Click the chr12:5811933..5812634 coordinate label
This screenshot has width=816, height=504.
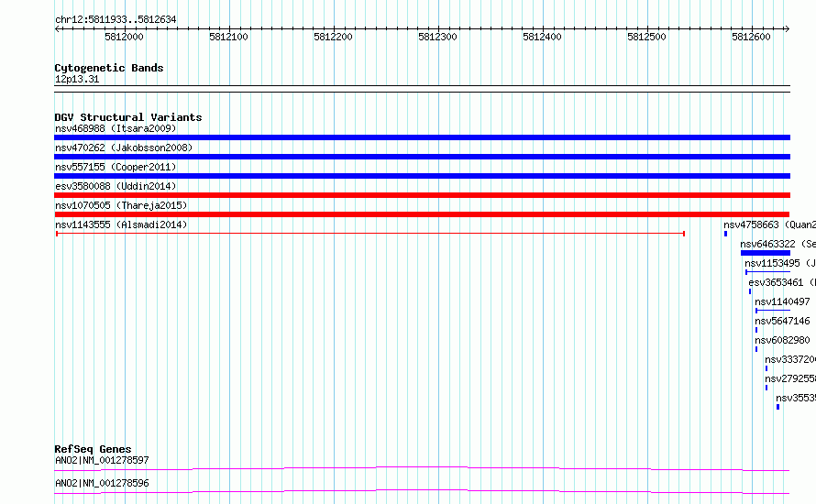tap(116, 20)
